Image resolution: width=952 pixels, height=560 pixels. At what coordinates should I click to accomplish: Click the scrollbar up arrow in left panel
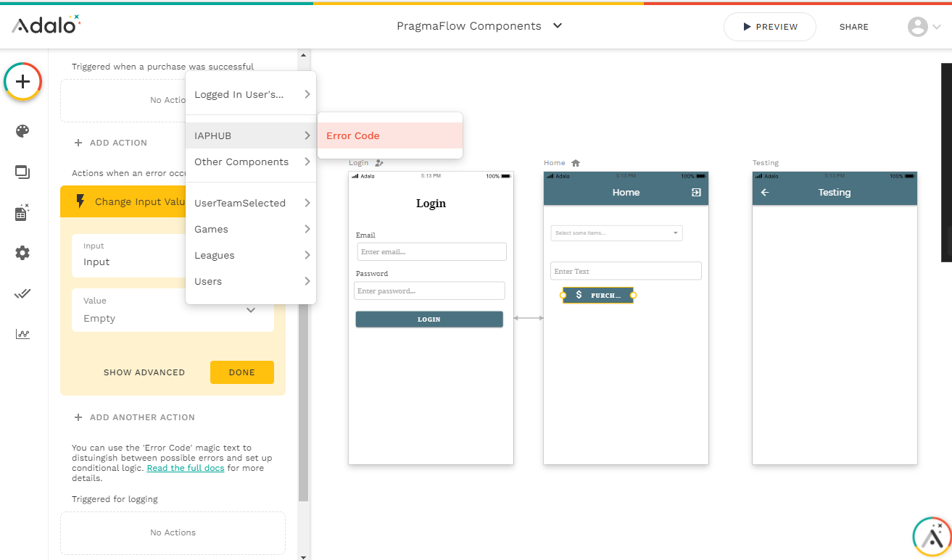tap(304, 54)
